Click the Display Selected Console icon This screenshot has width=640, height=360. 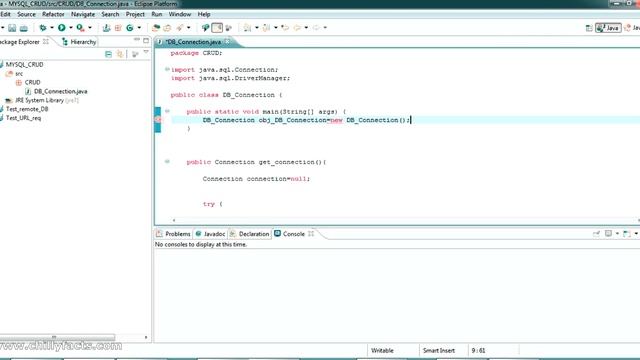tap(608, 233)
